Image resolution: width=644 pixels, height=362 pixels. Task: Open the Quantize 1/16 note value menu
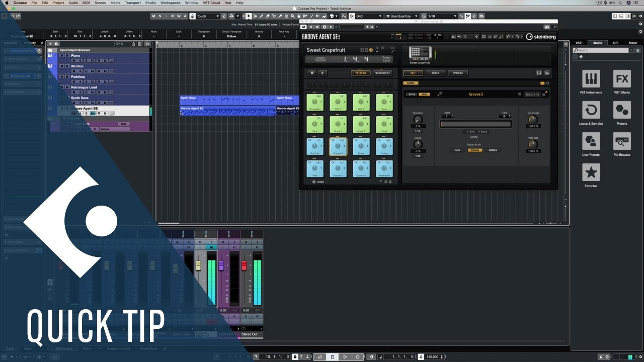[418, 131]
